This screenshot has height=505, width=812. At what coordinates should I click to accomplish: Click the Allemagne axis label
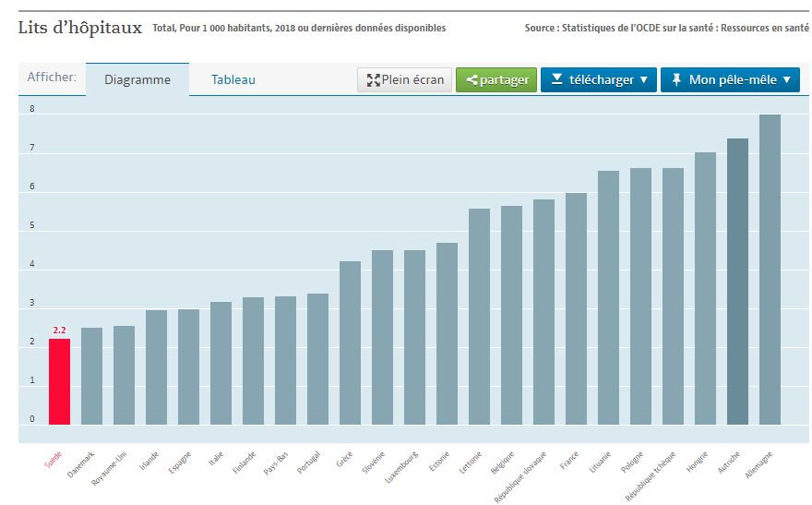click(x=759, y=464)
